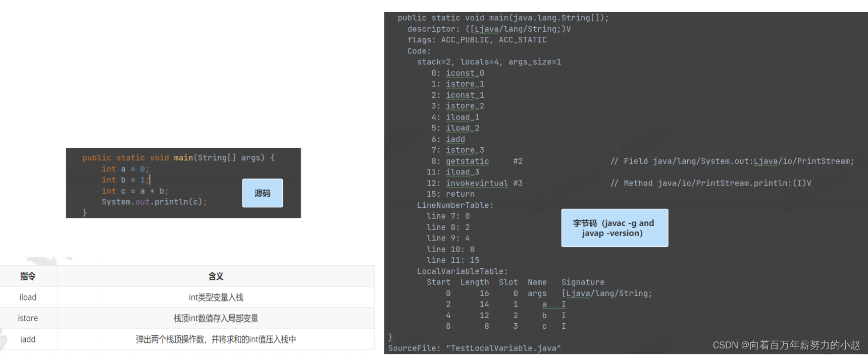Click the istore_3 bytecode instruction

(465, 150)
